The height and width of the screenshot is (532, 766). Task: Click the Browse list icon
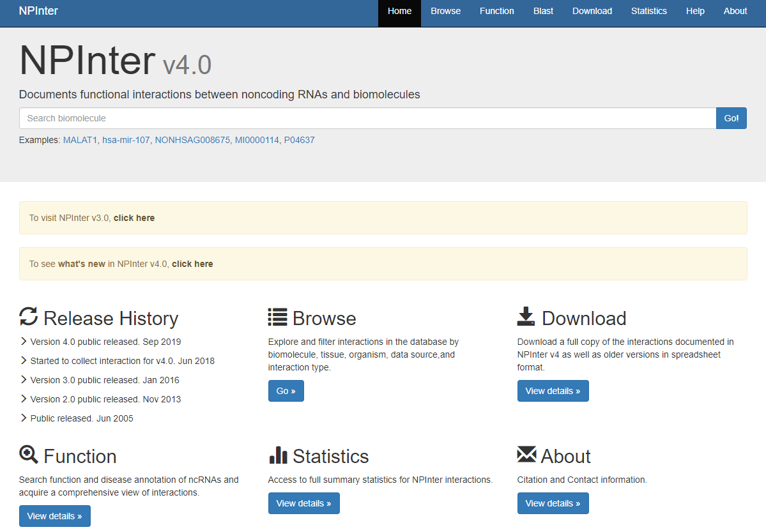277,317
